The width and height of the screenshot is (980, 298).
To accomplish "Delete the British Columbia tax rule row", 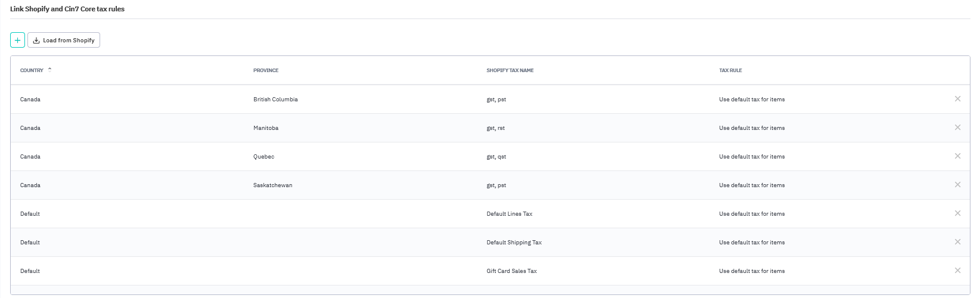I will 957,99.
